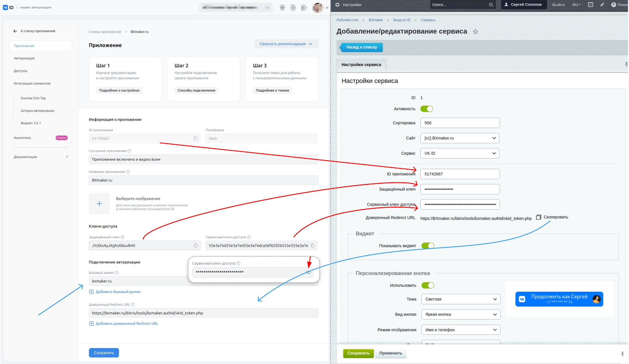Open the Button type dropdown
The height and width of the screenshot is (364, 629).
click(x=461, y=314)
